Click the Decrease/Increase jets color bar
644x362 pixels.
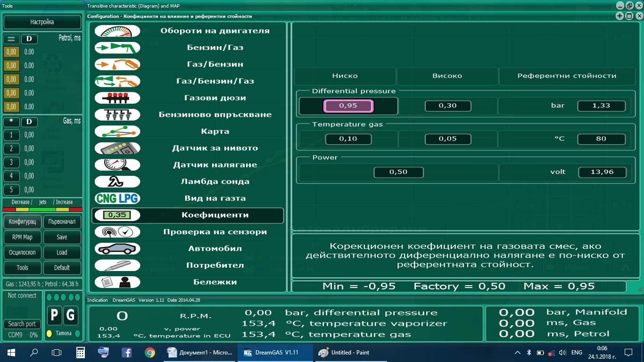(x=42, y=209)
